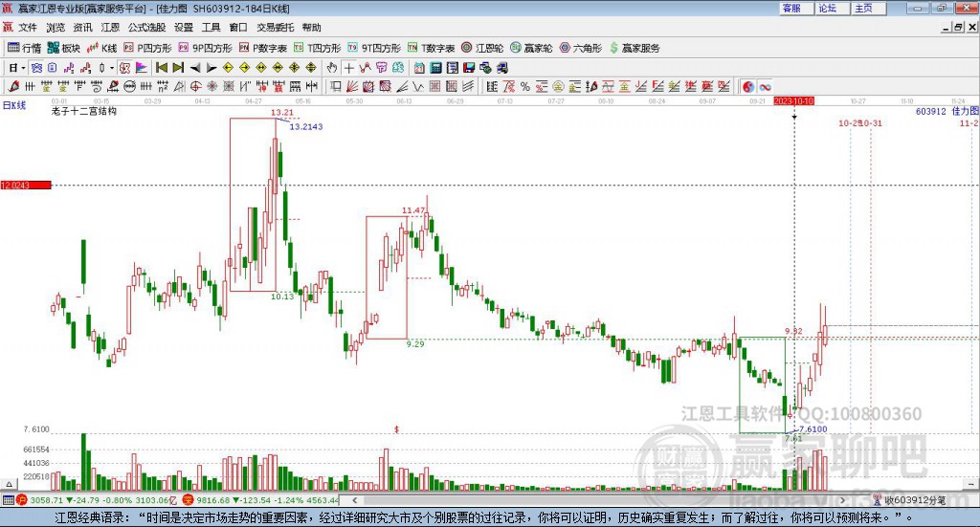Open the 9P四方形 tool
The width and height of the screenshot is (980, 527).
click(205, 48)
